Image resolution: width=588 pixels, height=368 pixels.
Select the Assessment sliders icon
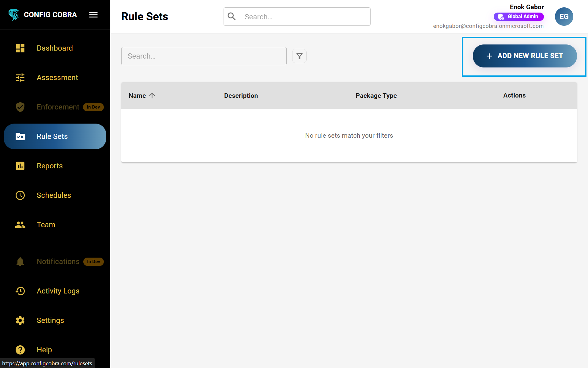(x=20, y=78)
